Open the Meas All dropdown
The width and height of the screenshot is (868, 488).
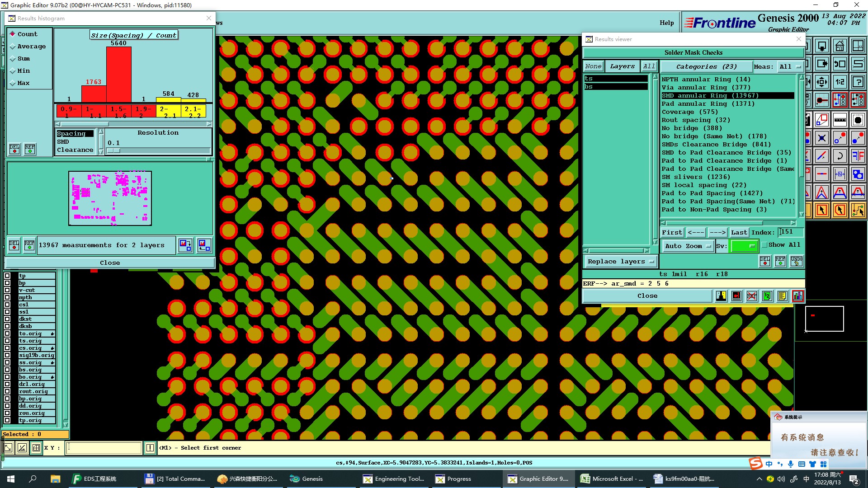(x=790, y=66)
